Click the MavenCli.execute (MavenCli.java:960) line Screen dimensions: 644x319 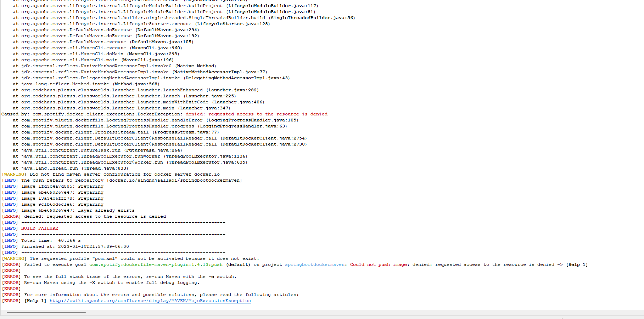(x=97, y=48)
